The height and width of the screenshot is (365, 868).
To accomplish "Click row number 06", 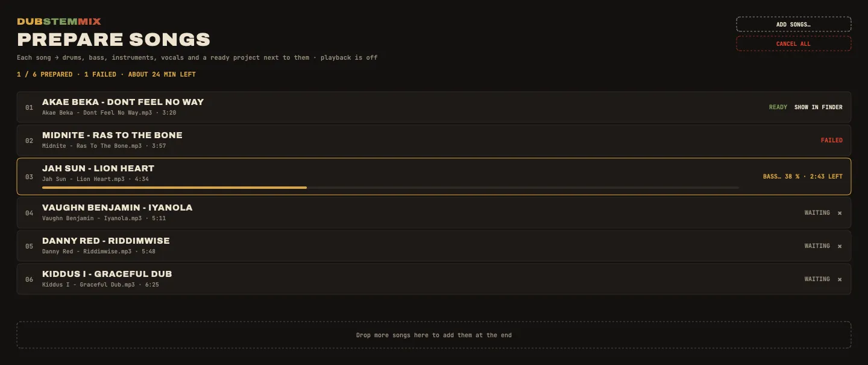I will point(29,280).
